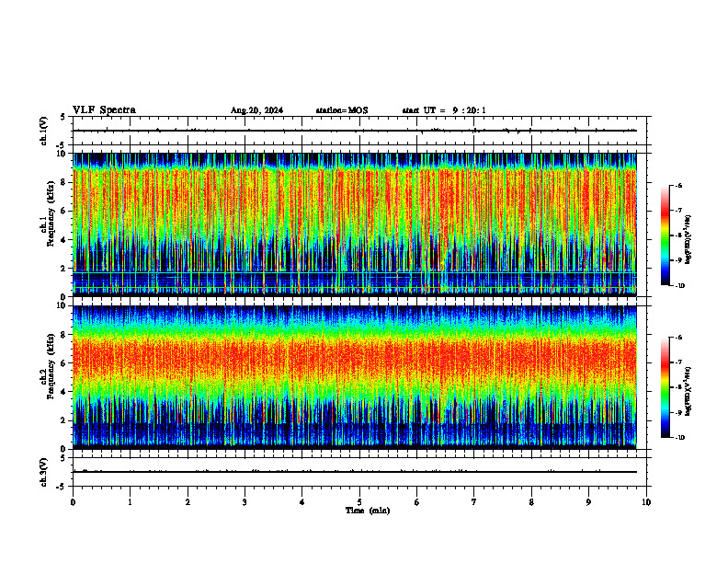Click time axis tick label "9"
The image size is (728, 563).
(x=588, y=502)
